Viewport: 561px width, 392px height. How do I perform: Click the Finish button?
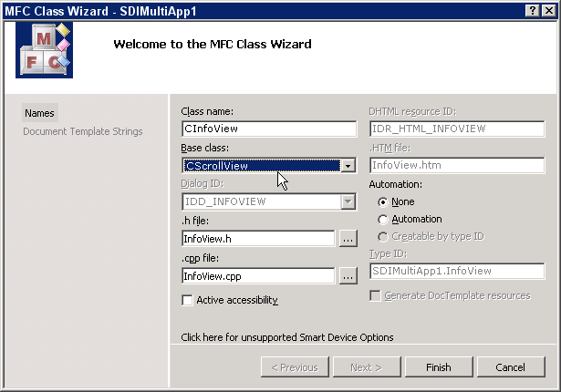point(439,367)
